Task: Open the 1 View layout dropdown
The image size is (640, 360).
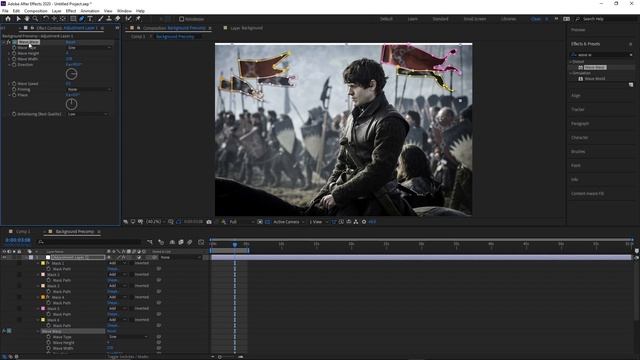Action: [x=318, y=222]
